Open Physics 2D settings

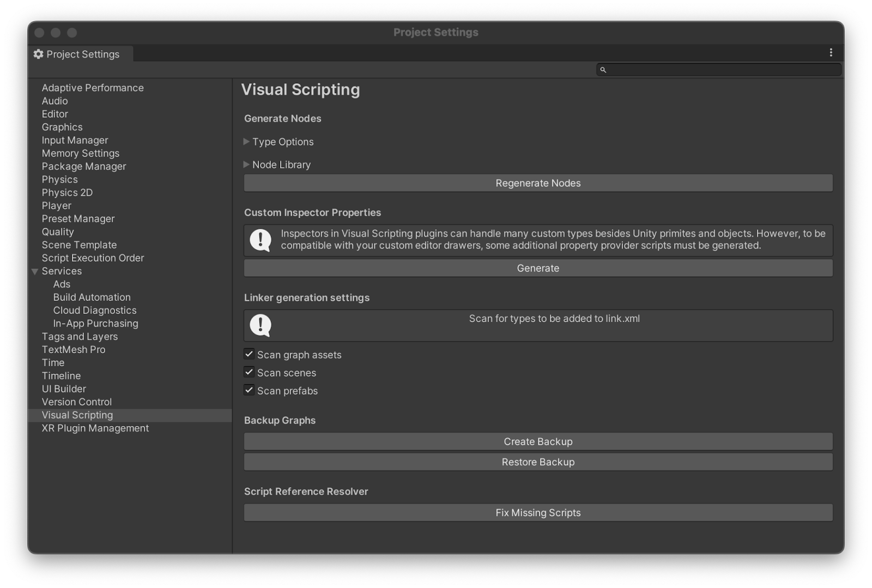tap(67, 192)
